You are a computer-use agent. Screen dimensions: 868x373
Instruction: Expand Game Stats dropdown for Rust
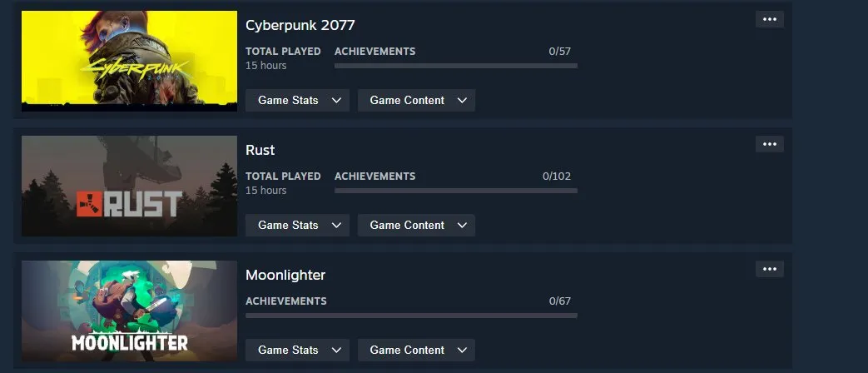(x=297, y=226)
